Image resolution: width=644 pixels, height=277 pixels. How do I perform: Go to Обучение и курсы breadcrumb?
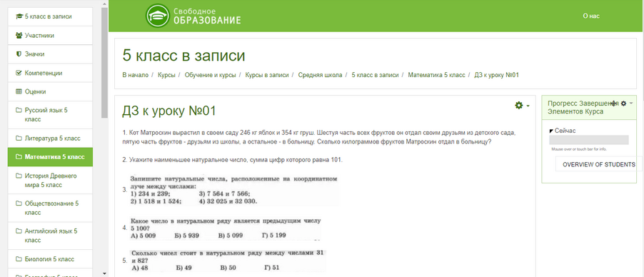(211, 75)
